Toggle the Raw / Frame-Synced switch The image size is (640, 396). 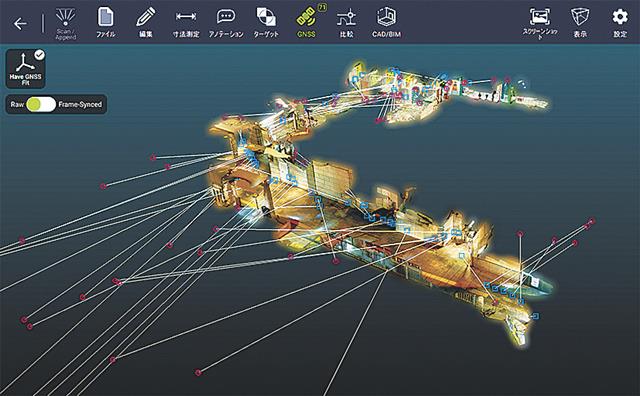(x=41, y=105)
